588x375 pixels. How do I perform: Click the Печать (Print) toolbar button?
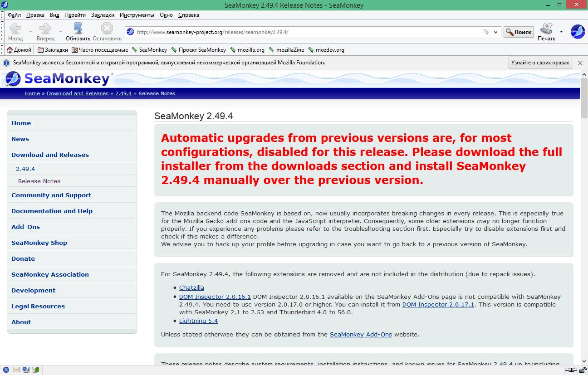tap(546, 32)
